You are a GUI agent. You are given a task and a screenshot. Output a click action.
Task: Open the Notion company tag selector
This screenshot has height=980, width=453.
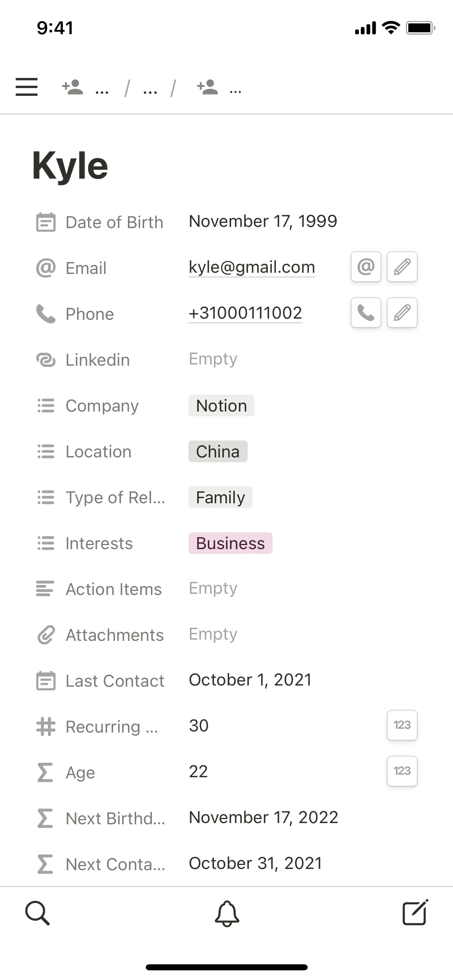[x=221, y=406]
